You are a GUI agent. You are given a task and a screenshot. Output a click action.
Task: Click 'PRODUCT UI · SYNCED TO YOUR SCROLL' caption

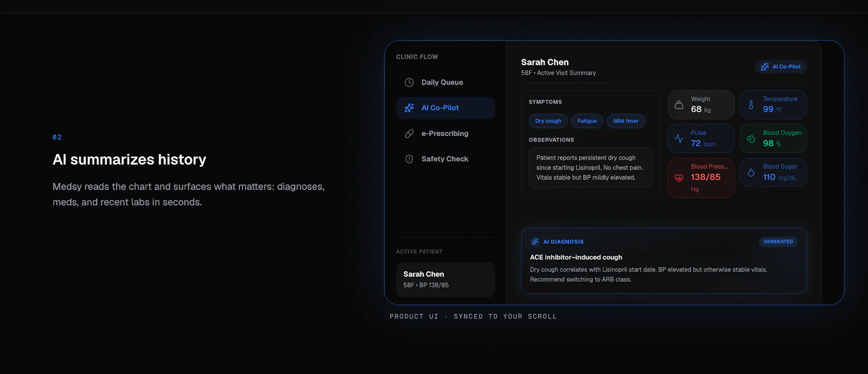tap(473, 317)
